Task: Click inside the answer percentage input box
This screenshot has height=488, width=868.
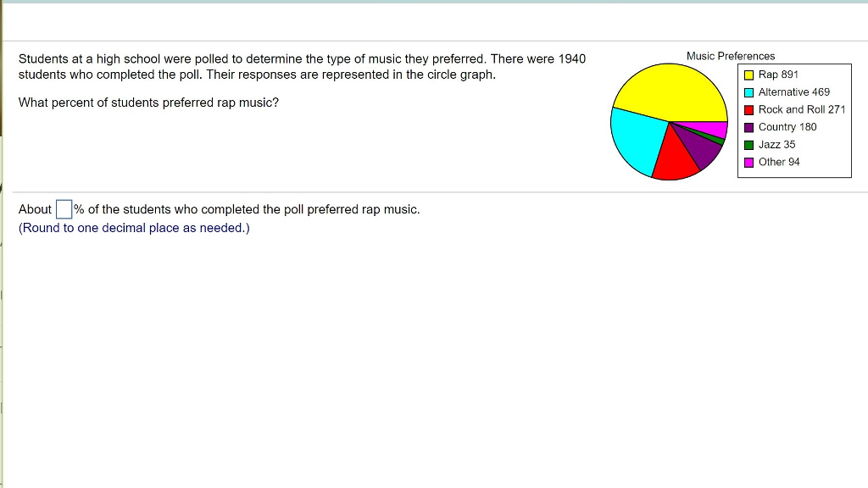Action: pyautogui.click(x=63, y=208)
